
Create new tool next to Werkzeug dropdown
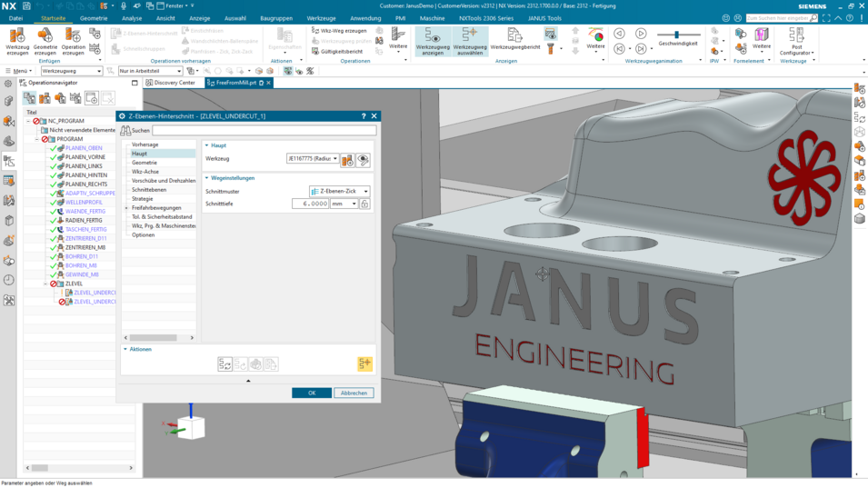pyautogui.click(x=347, y=161)
